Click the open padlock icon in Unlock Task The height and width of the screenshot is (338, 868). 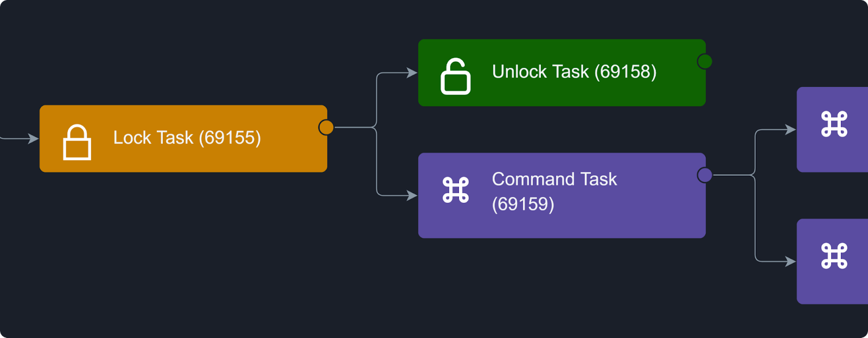click(455, 76)
